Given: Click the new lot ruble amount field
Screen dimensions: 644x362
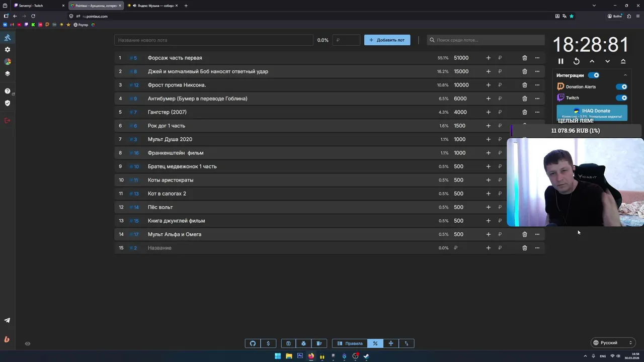Looking at the screenshot, I should click(346, 40).
